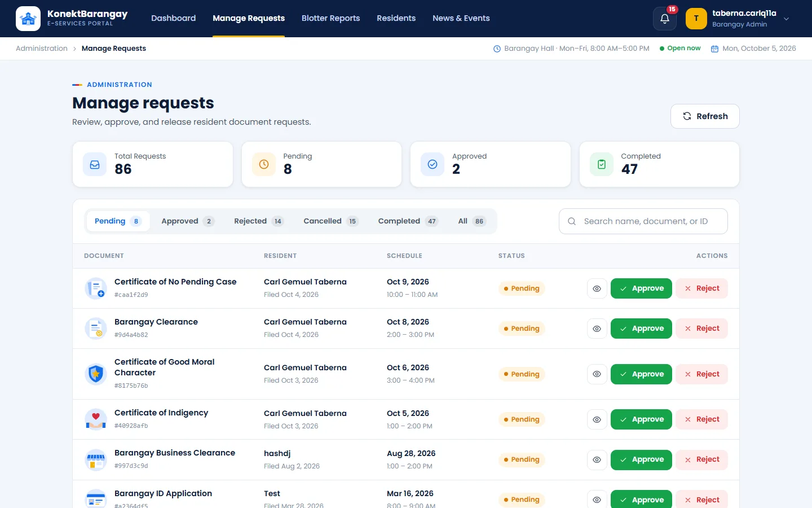The width and height of the screenshot is (812, 508).
Task: Click the Pending status badge for Oct 9 row
Action: click(522, 288)
